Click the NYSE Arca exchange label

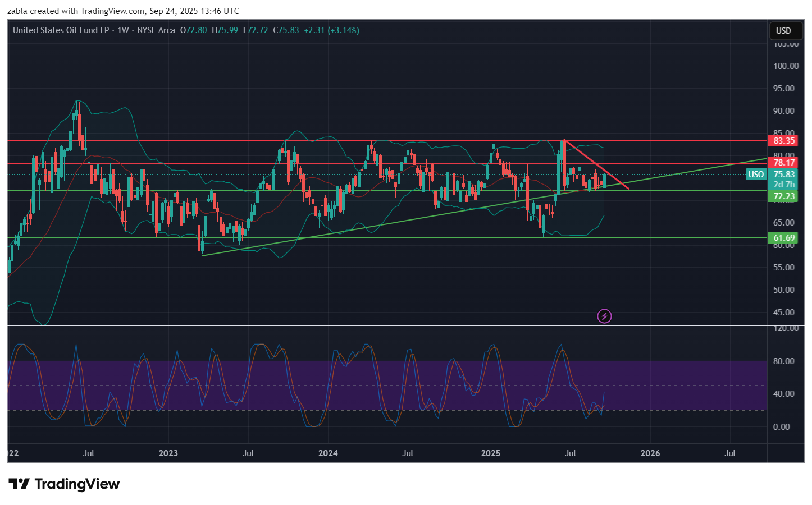156,30
